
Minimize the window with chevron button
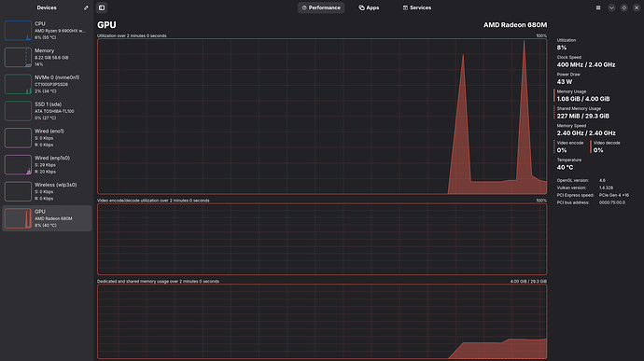pos(611,7)
